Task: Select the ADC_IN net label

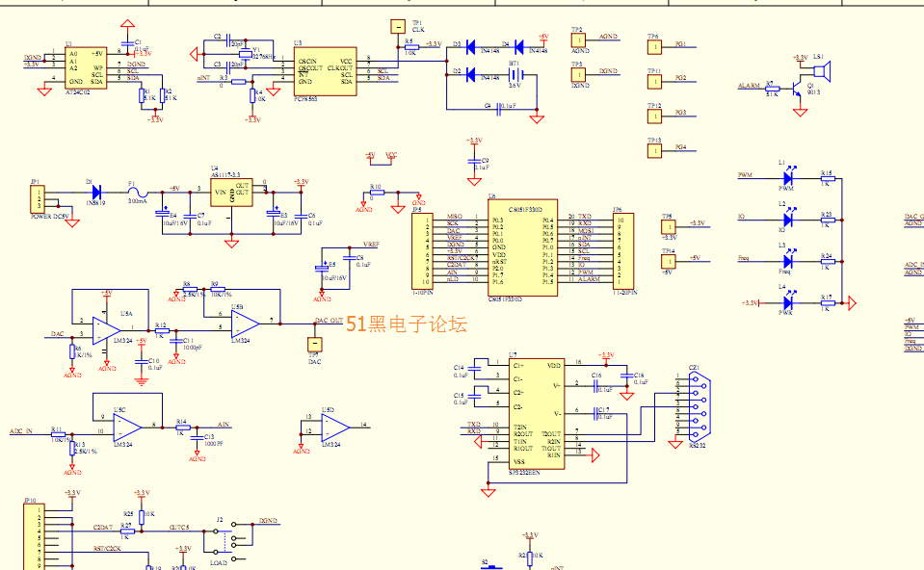Action: click(x=21, y=431)
